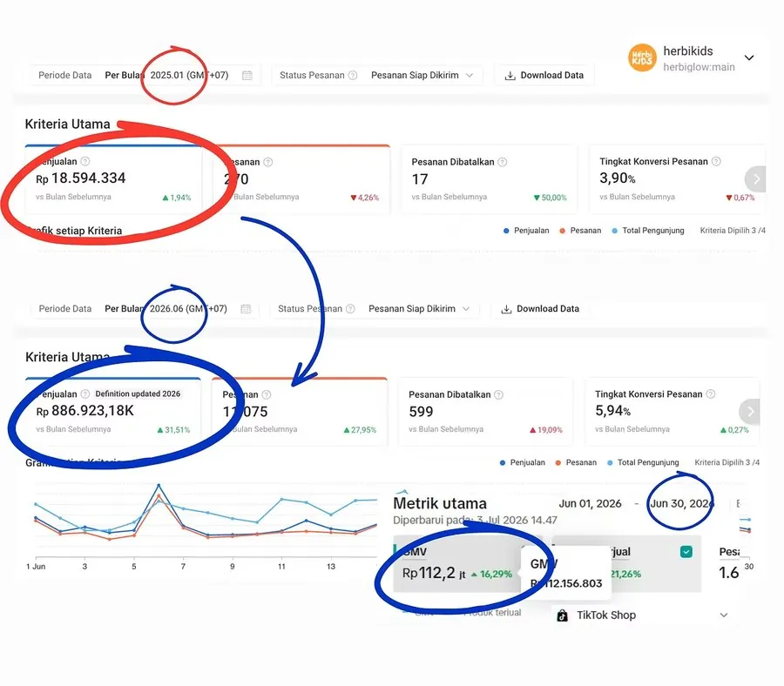The image size is (784, 686).
Task: Click next arrow beside the 5,94% conversion card
Action: (x=749, y=412)
